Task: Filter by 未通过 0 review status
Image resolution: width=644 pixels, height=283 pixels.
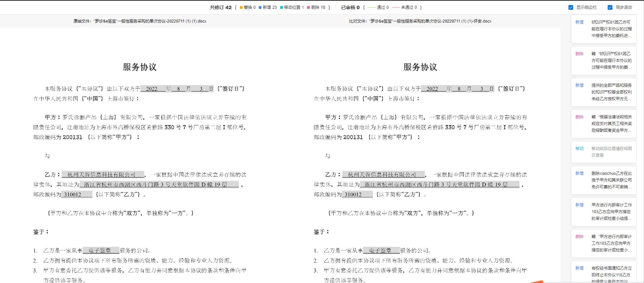Action: 404,8
